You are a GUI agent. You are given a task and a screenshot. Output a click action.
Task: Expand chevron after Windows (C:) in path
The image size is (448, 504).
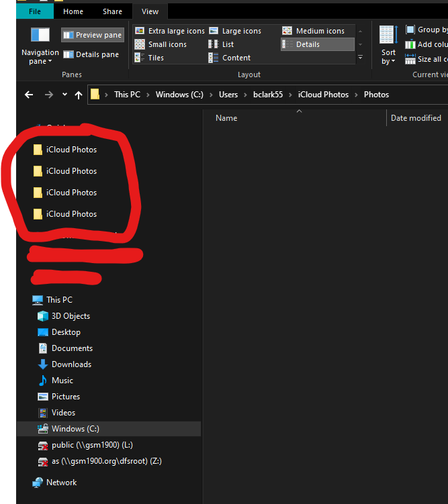click(211, 95)
